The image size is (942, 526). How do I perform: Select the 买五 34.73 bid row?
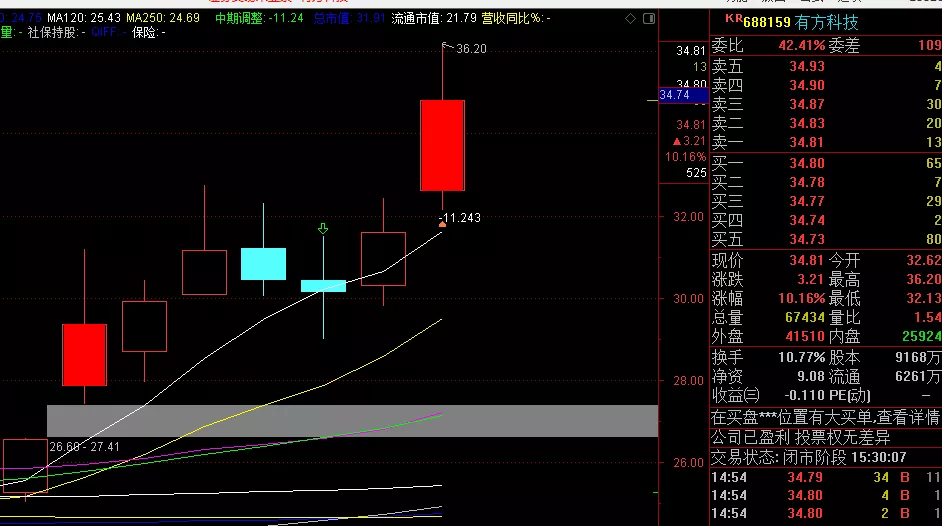826,240
